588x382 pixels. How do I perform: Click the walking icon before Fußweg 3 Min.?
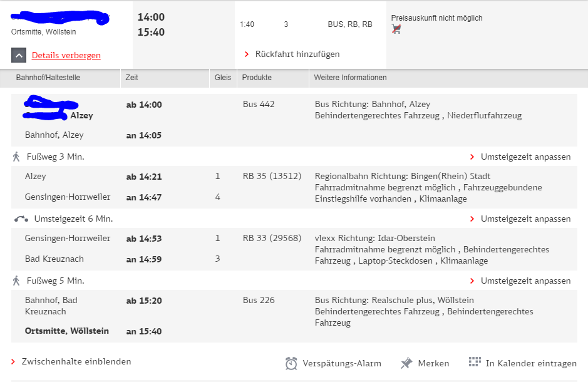coord(16,157)
